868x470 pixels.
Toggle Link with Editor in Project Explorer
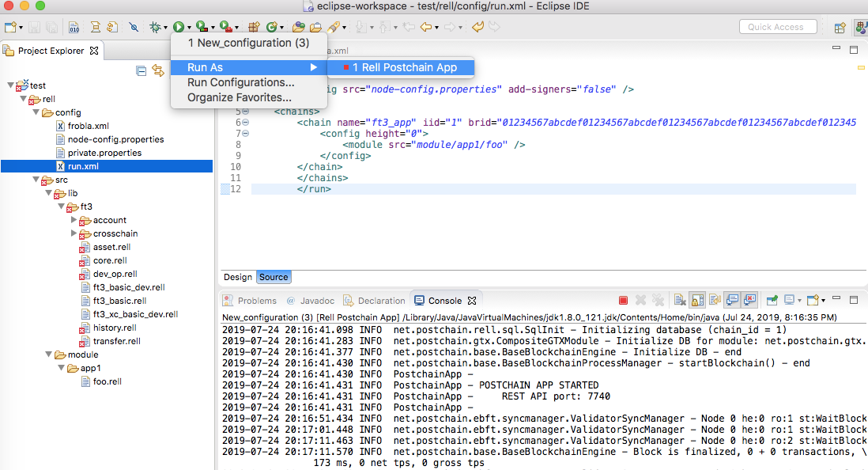point(158,71)
